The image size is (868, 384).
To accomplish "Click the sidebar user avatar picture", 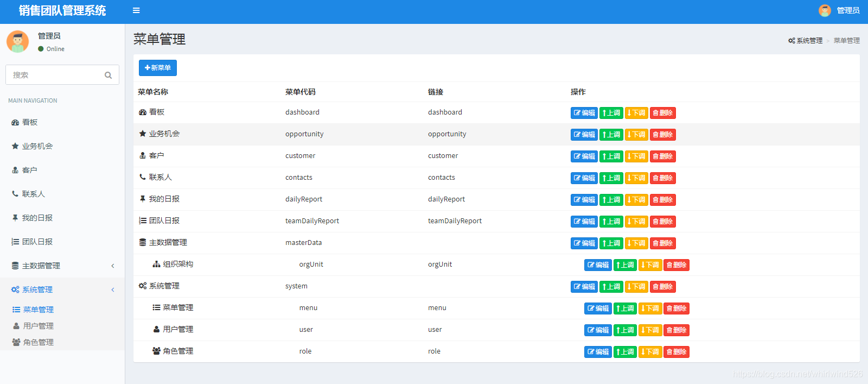I will click(18, 41).
